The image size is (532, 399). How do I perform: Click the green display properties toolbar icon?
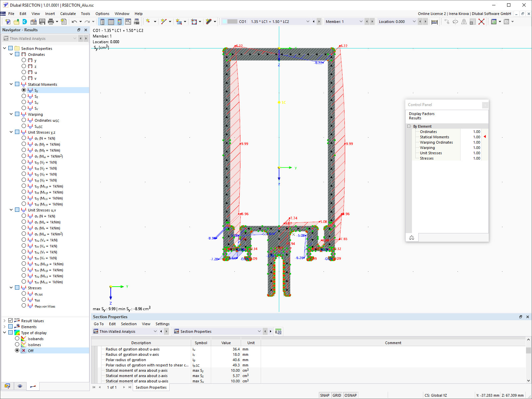click(x=494, y=22)
